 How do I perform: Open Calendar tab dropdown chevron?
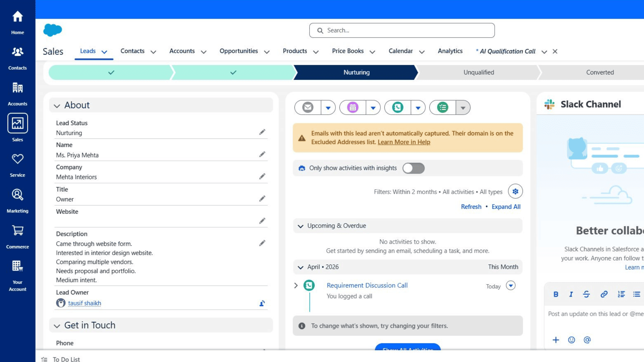(x=422, y=52)
